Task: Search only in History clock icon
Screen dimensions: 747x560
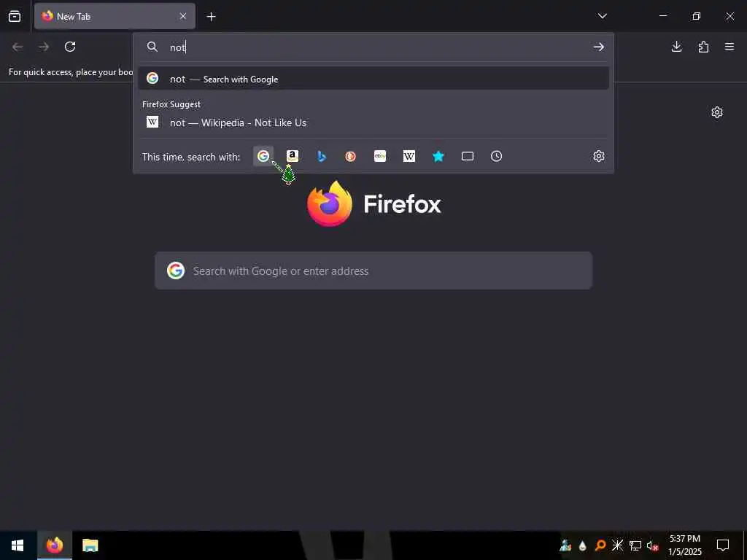Action: pyautogui.click(x=496, y=156)
